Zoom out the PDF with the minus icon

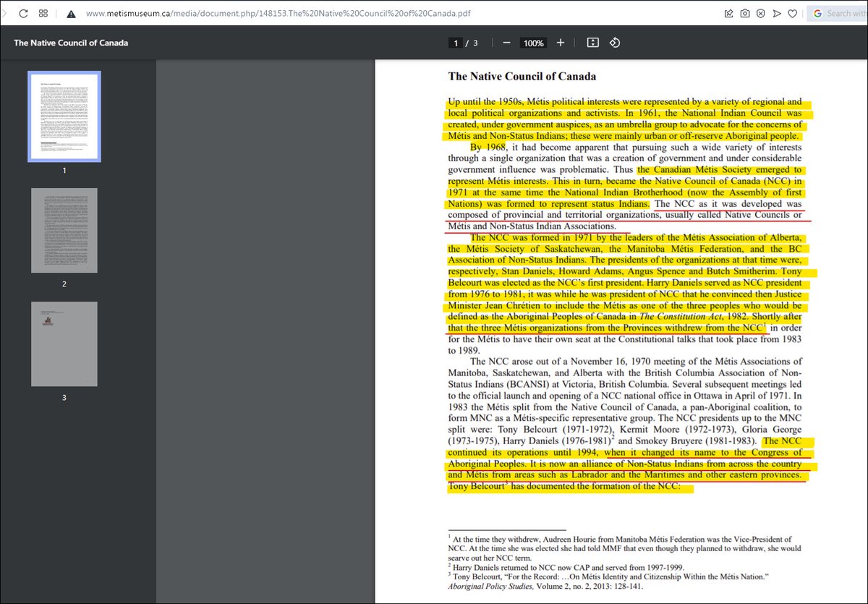coord(506,43)
